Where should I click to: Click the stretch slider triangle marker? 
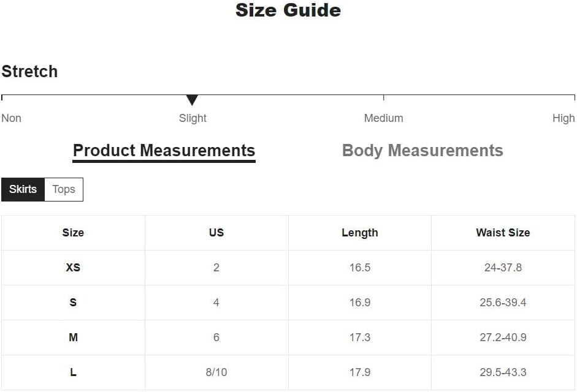[192, 100]
